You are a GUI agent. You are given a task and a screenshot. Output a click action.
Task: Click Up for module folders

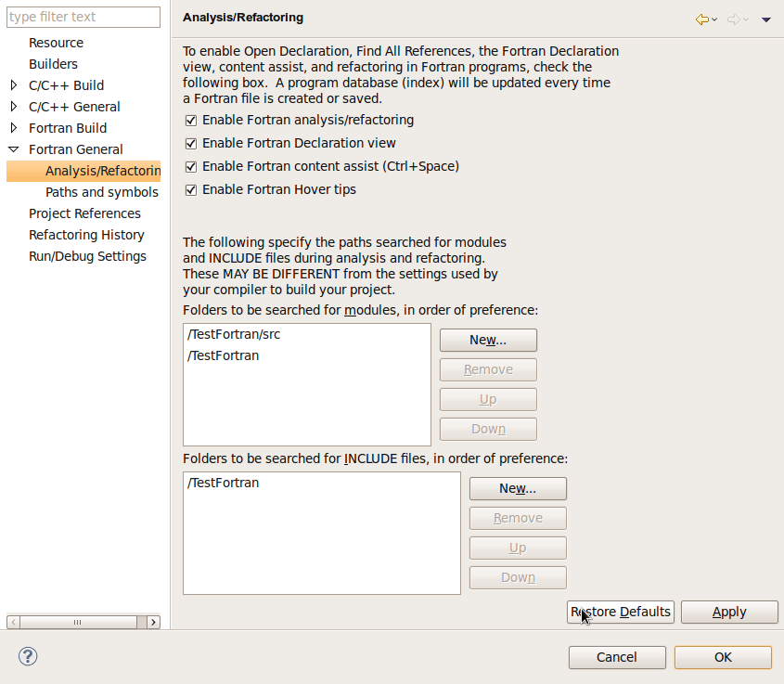pyautogui.click(x=488, y=399)
